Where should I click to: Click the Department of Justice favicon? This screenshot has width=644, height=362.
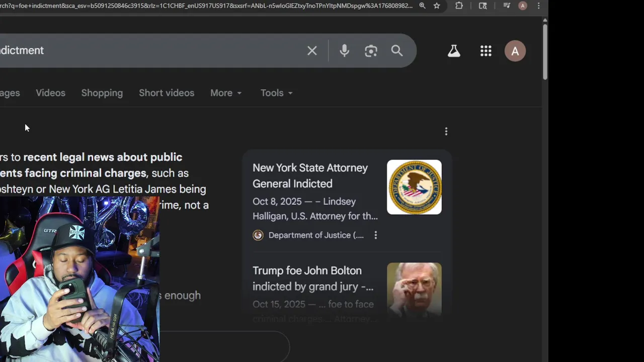[x=258, y=235]
